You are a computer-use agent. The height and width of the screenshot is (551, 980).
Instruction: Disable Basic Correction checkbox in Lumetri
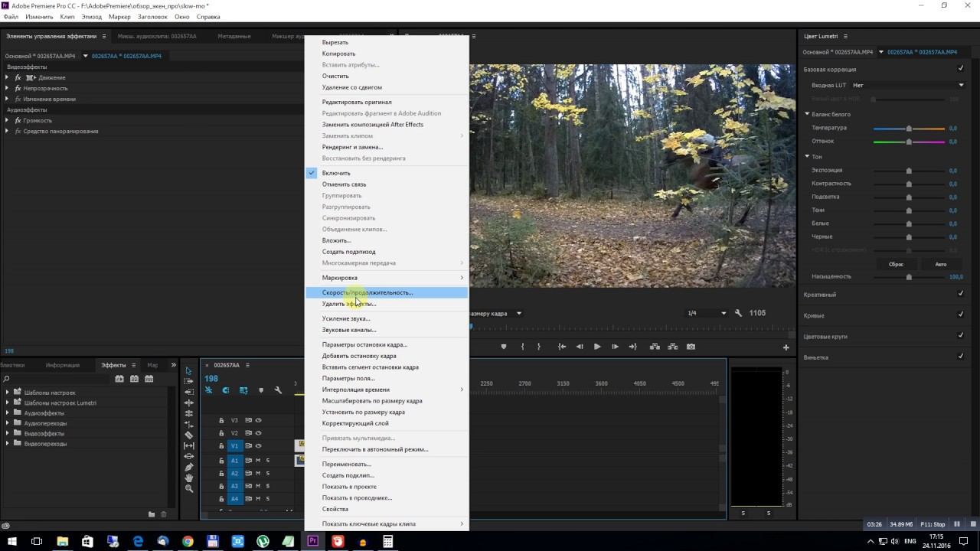tap(961, 69)
